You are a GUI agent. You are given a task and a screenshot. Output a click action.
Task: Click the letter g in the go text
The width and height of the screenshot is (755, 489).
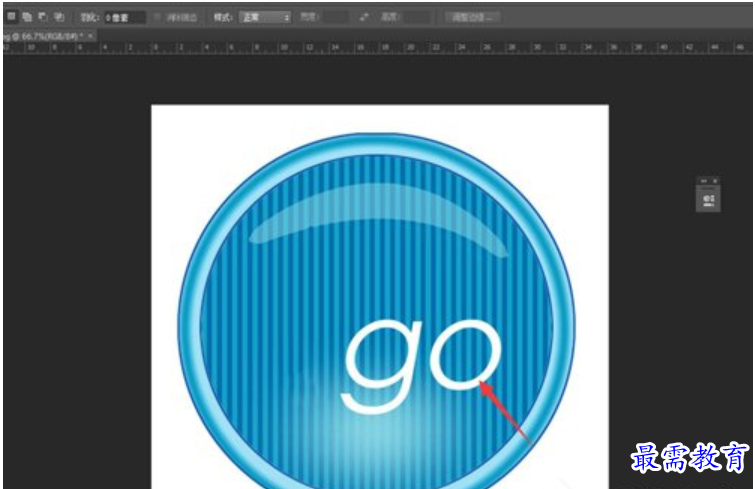pos(382,366)
